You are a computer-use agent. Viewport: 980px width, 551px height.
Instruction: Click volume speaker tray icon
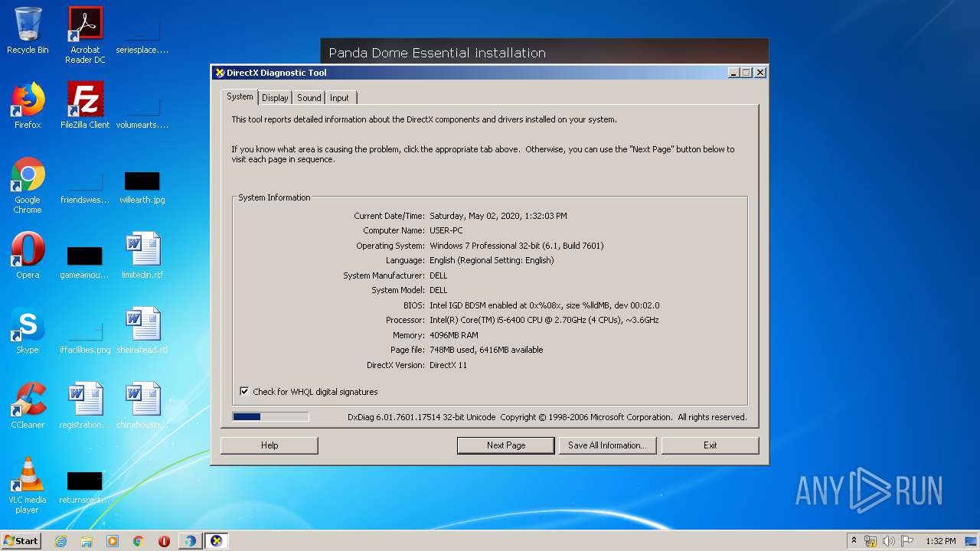pos(889,541)
